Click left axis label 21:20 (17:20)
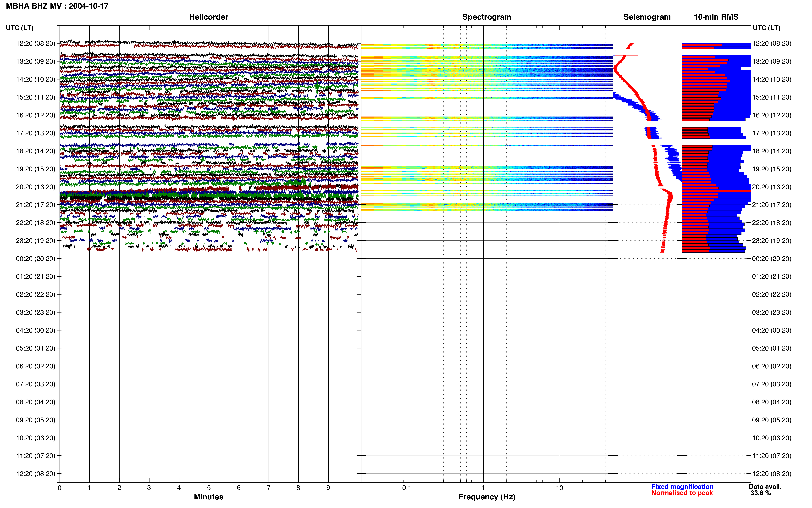 coord(36,205)
